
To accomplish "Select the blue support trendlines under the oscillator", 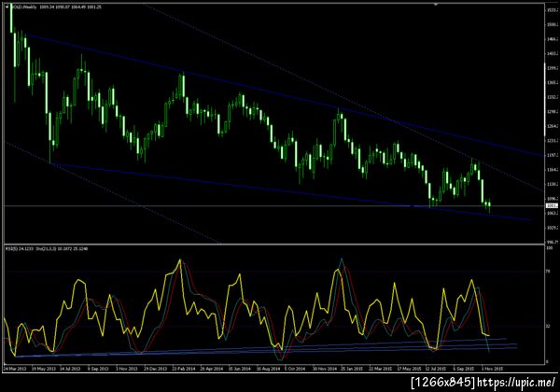I will pos(266,347).
